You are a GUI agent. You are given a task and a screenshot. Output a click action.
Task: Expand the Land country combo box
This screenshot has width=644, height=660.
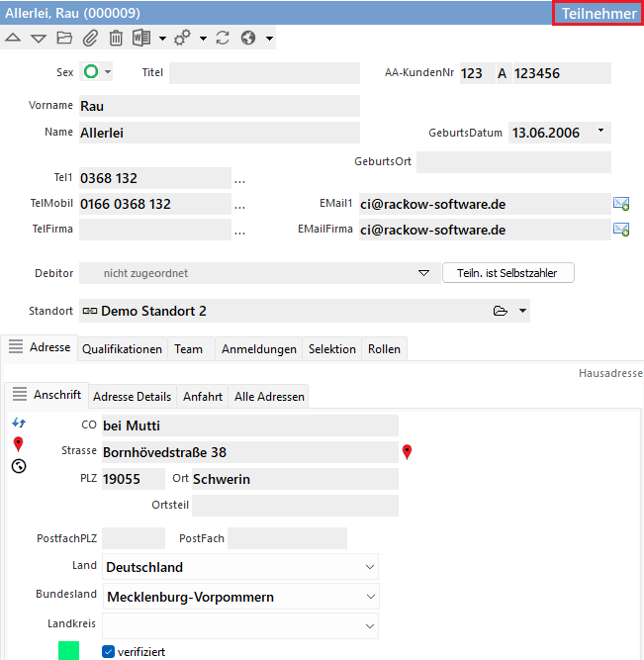click(x=370, y=567)
